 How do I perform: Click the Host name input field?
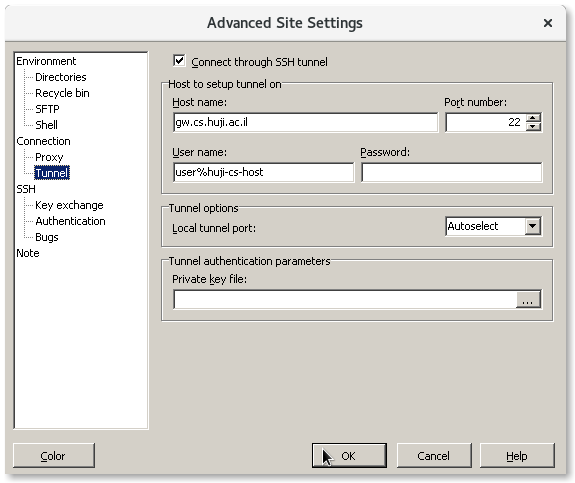pos(305,122)
